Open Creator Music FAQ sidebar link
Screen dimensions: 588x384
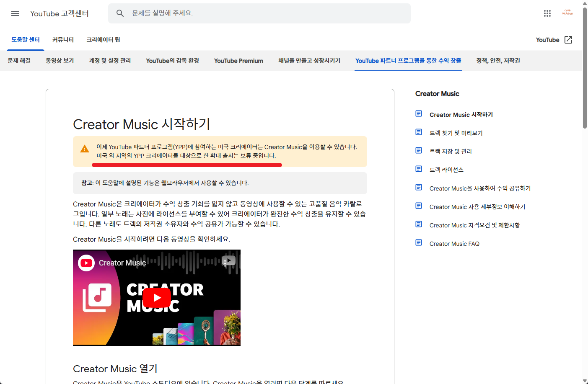click(x=454, y=244)
